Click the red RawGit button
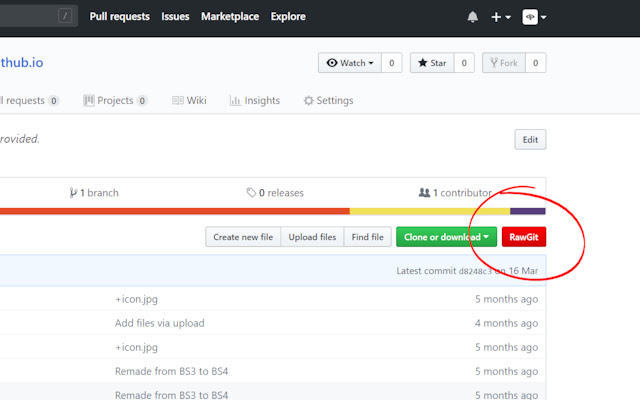640x400 pixels. pos(524,237)
